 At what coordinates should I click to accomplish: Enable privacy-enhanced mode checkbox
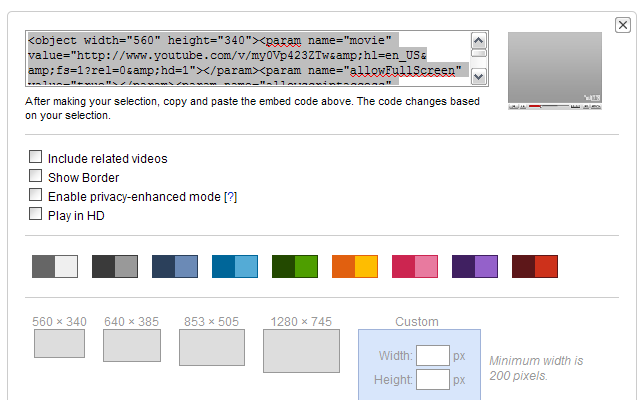[36, 195]
